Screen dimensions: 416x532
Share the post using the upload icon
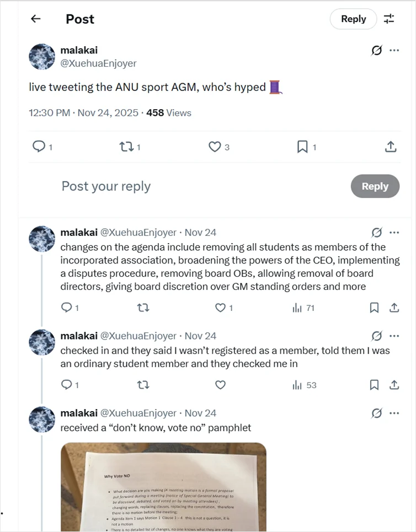click(x=390, y=147)
